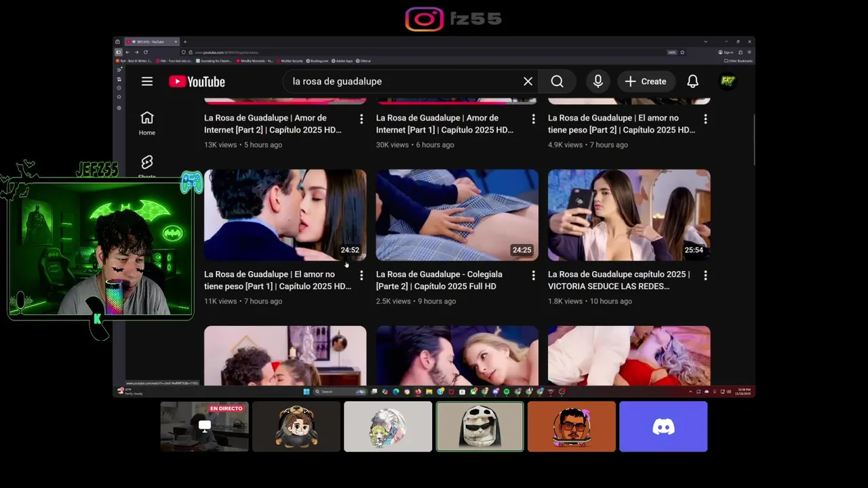Open the 'Adobe Apps' bookmark
The height and width of the screenshot is (488, 868).
342,61
